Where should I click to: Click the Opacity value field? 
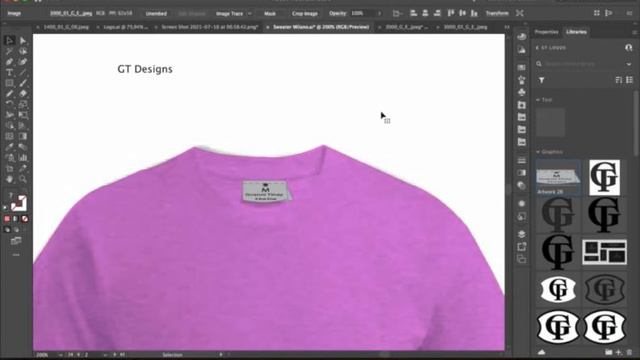tap(362, 13)
